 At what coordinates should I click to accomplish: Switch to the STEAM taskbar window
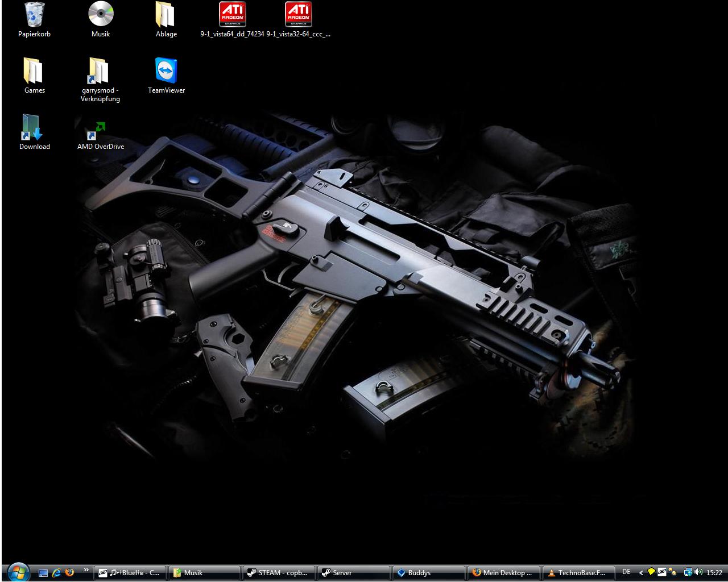coord(279,573)
